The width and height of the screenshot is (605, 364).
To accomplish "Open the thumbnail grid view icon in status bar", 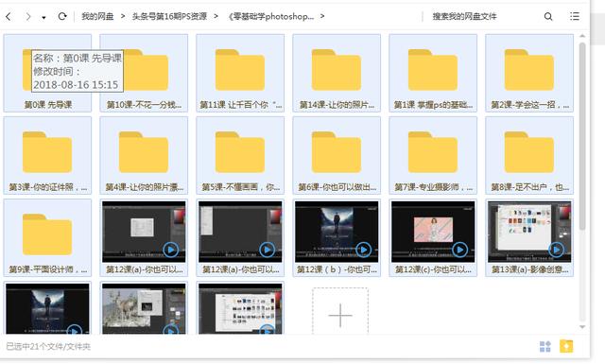I will point(544,346).
